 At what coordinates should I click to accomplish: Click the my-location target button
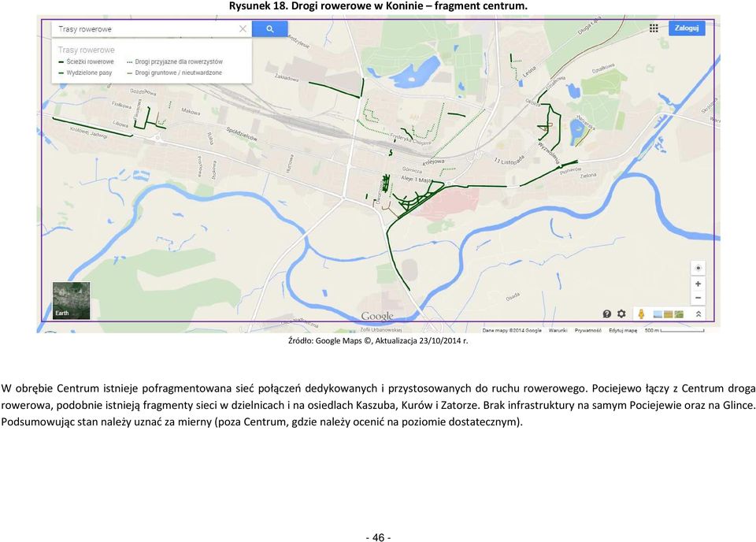698,268
